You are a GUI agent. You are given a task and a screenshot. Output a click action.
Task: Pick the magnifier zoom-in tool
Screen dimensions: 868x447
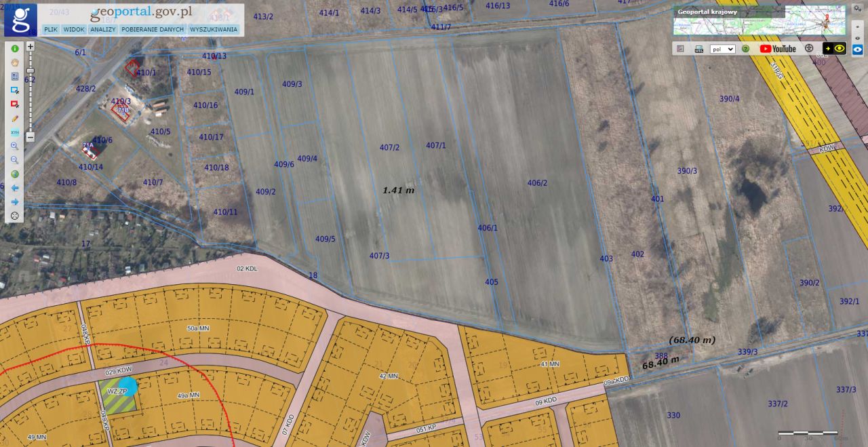tap(14, 146)
